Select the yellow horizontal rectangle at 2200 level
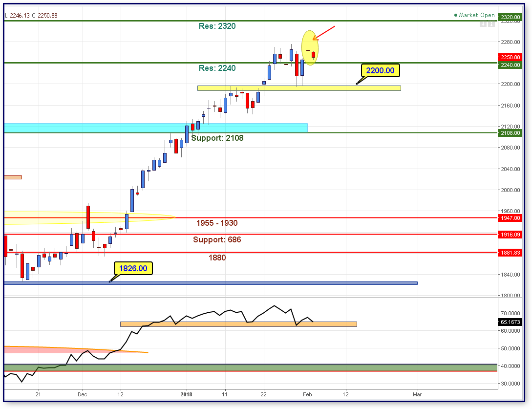The image size is (532, 409). [299, 88]
